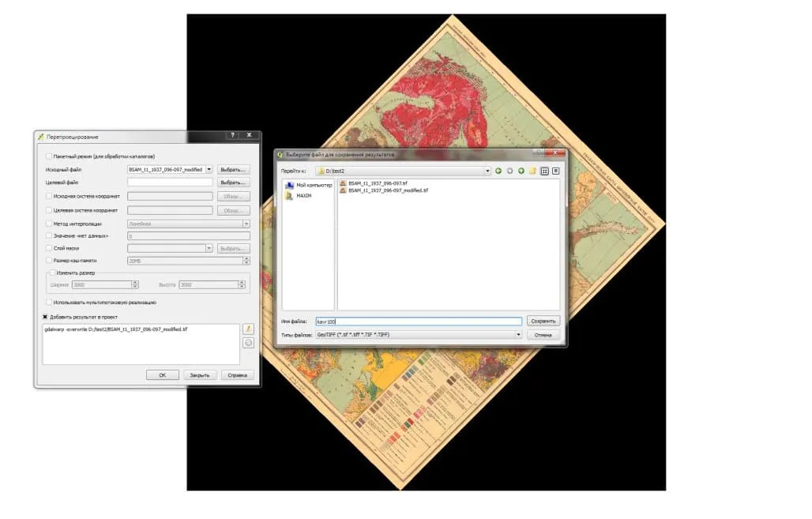Viewport: 812px width, 519px height.
Task: Enable the "Изменить размер" checkbox
Action: point(51,272)
